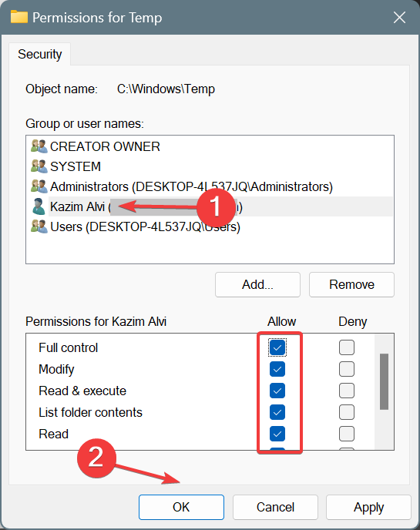Click the Remove button
This screenshot has width=420, height=530.
tap(351, 284)
